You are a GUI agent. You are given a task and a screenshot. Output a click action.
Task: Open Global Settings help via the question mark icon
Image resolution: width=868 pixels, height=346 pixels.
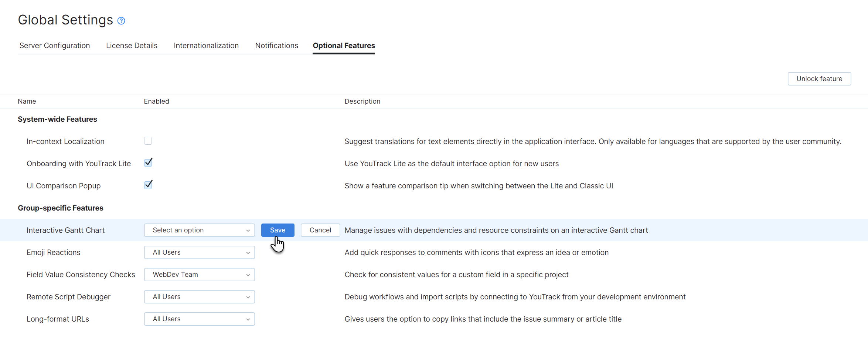pos(121,21)
